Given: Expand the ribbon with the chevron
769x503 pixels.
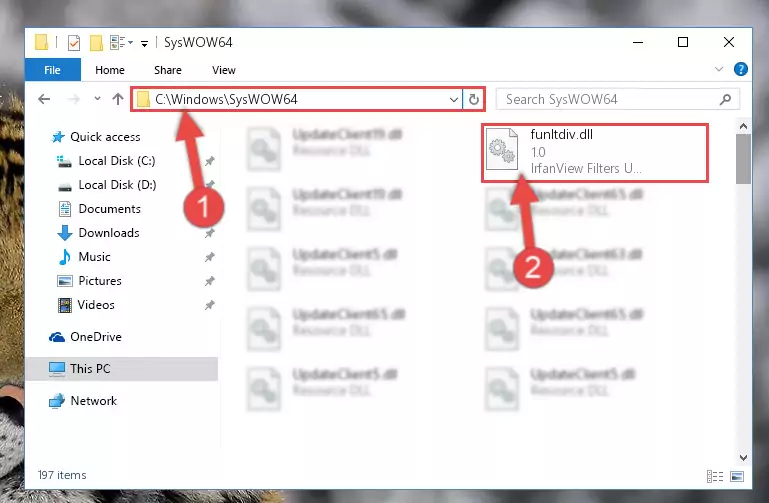Looking at the screenshot, I should click(x=719, y=70).
